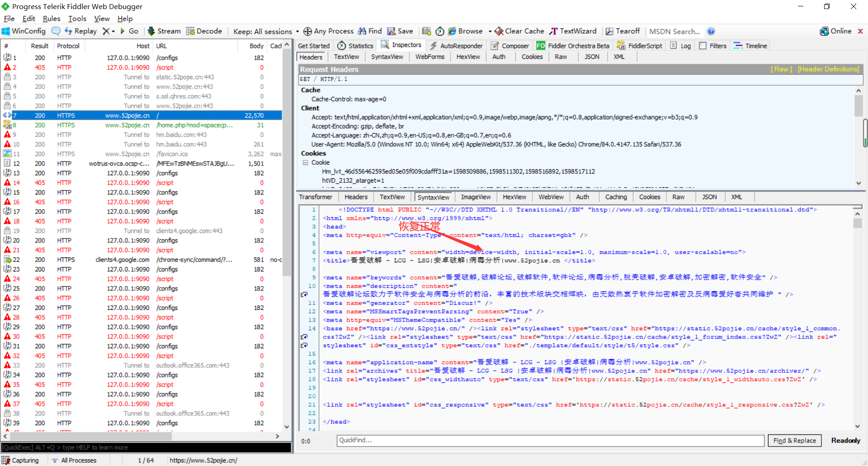This screenshot has width=868, height=466.
Task: Open the Rules menu
Action: tap(52, 19)
